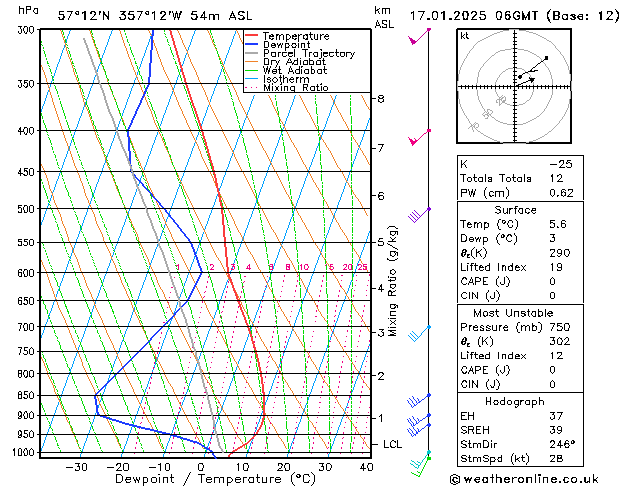Click the date header '17.01.2025 06GMT (Base: 12)'

514,16
